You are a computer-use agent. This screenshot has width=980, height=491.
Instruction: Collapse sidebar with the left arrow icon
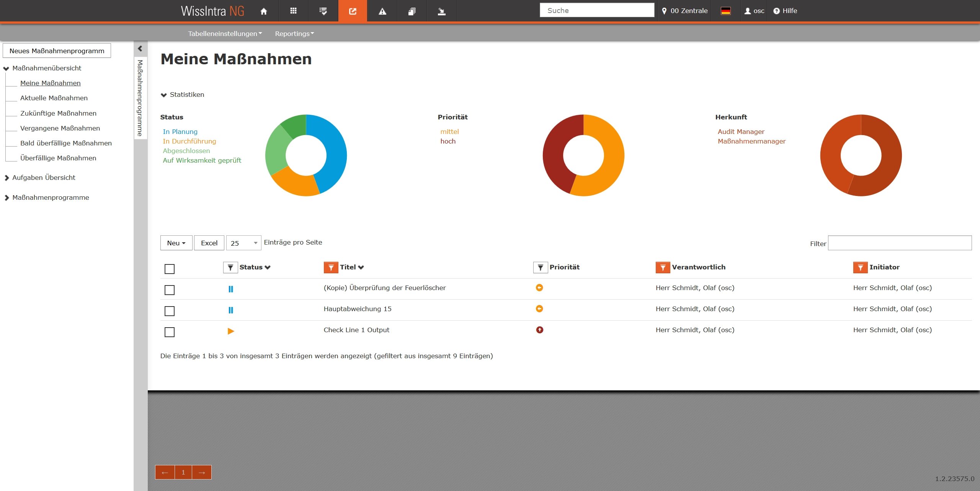140,49
